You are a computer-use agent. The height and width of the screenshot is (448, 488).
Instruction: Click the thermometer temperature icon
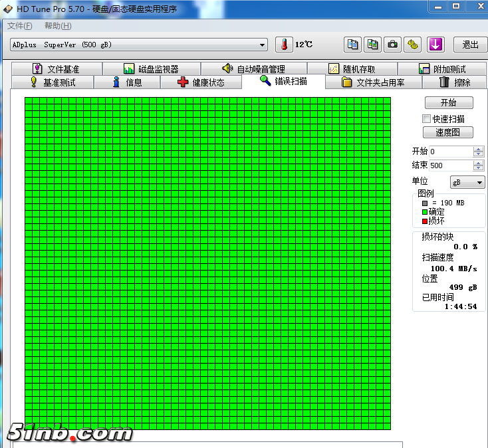(284, 45)
